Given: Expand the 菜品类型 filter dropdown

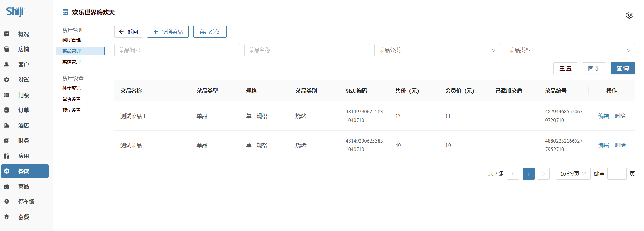Looking at the screenshot, I should 569,50.
